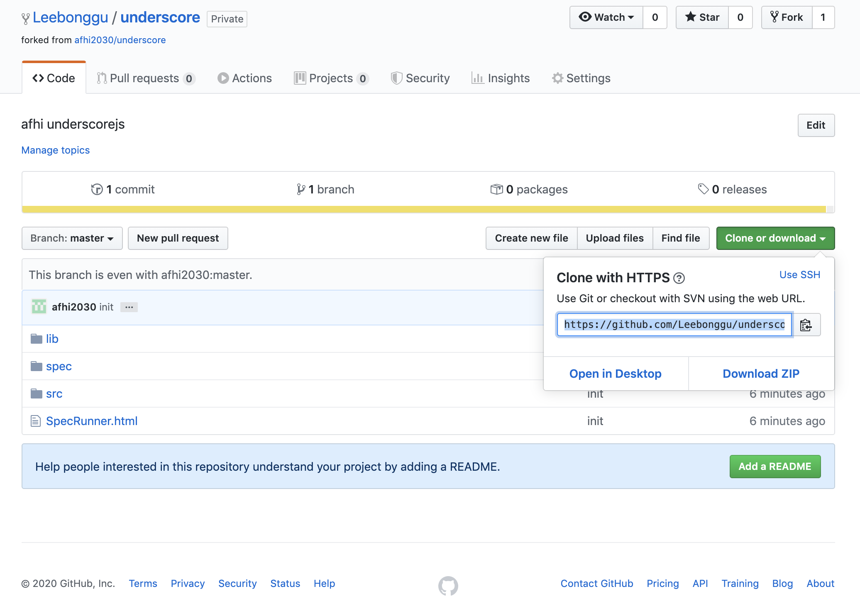Screen dimensions: 860x616
Task: Switch to the Code tab
Action: pyautogui.click(x=54, y=78)
